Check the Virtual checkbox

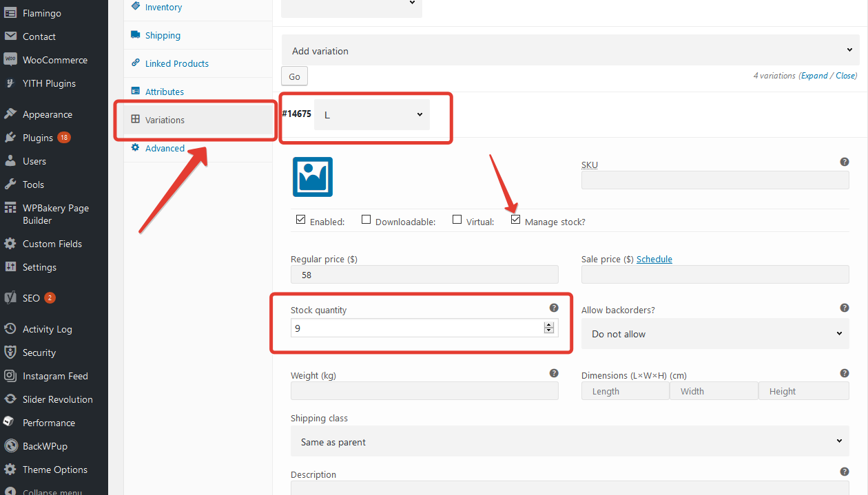click(457, 220)
